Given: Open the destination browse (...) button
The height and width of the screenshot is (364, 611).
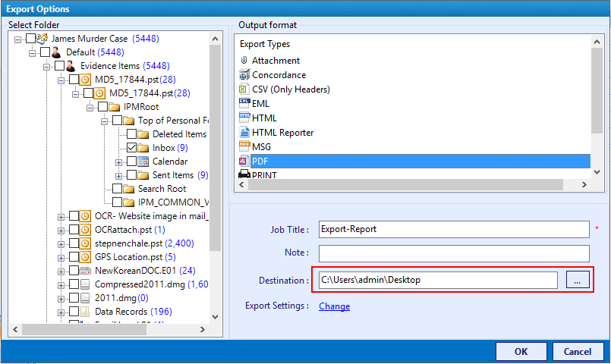Looking at the screenshot, I should tap(578, 280).
